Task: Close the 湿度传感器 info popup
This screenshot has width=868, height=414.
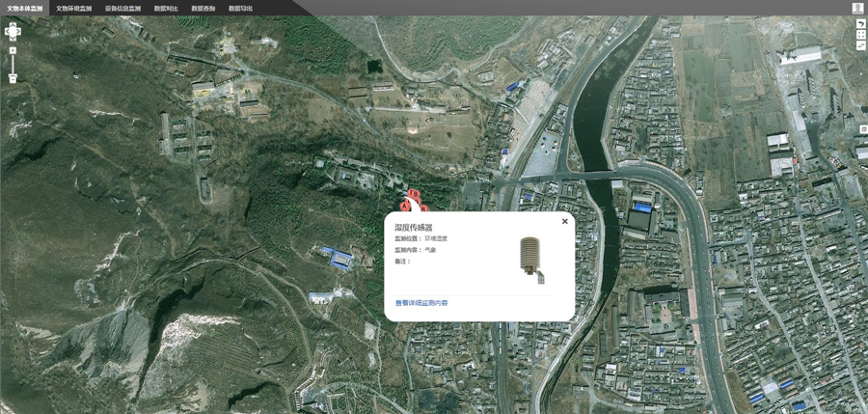Action: coord(565,222)
